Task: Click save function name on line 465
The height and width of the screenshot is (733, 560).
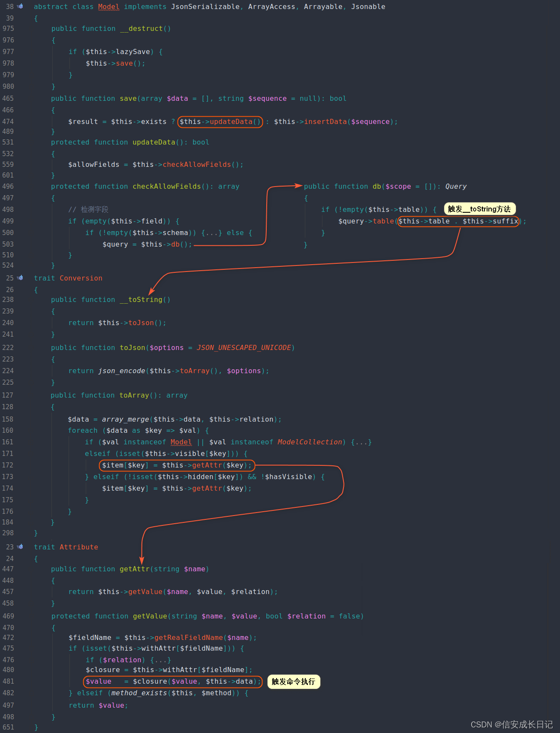Action: click(128, 99)
